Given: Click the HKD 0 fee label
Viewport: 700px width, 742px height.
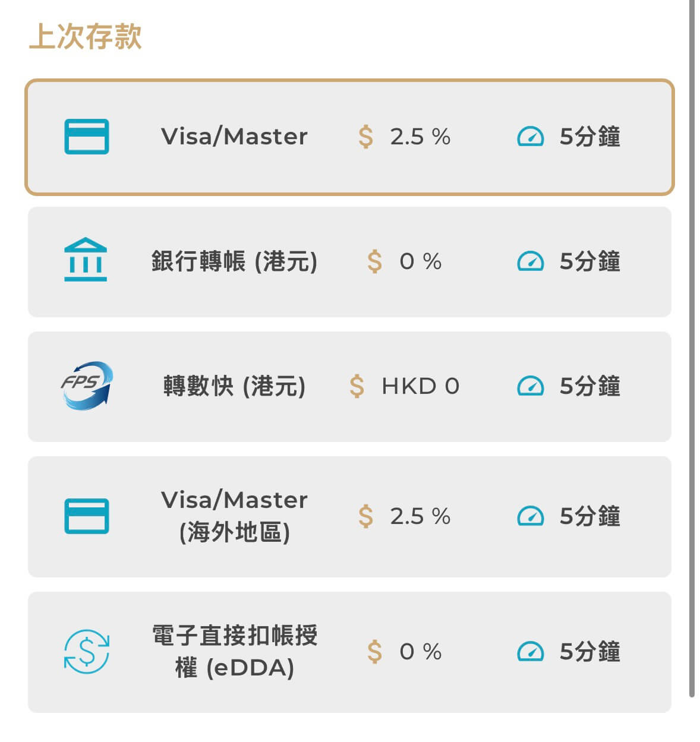Looking at the screenshot, I should pos(420,386).
